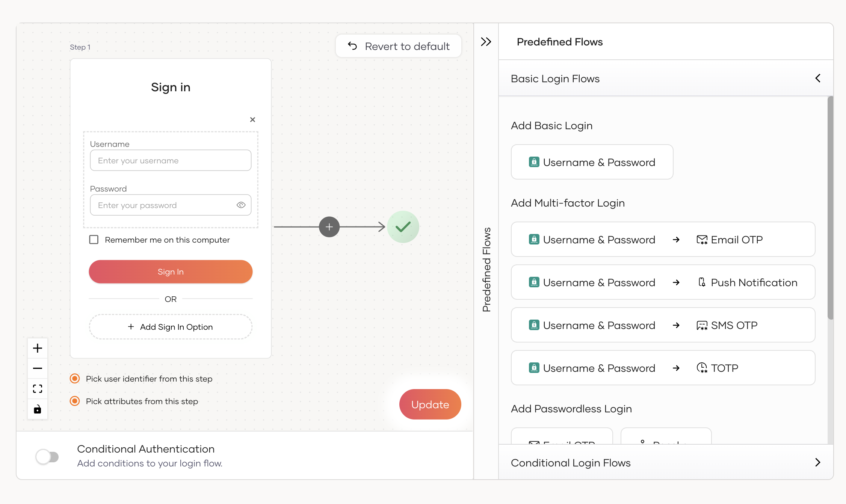Screen dimensions: 846x504
Task: Focus the Username input field
Action: (x=171, y=160)
